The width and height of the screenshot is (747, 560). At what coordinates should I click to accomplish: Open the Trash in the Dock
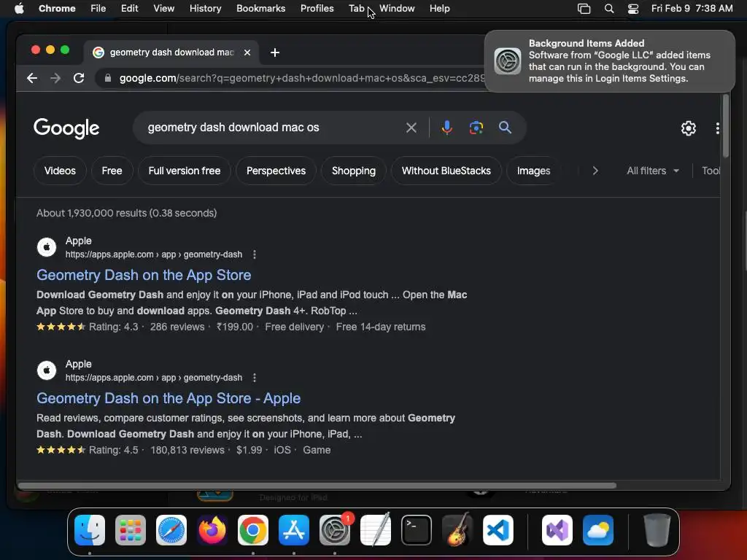coord(657,530)
